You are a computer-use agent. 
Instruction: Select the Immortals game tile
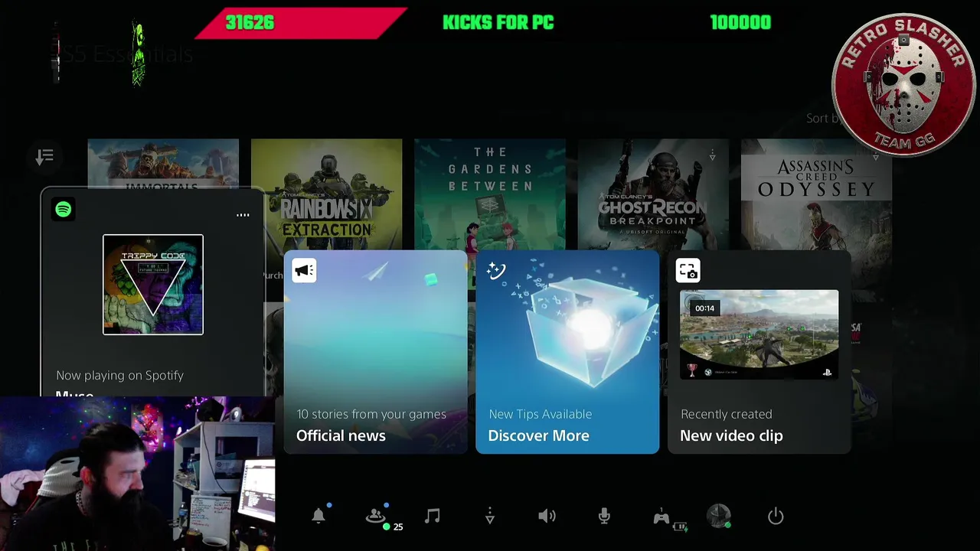(x=163, y=165)
